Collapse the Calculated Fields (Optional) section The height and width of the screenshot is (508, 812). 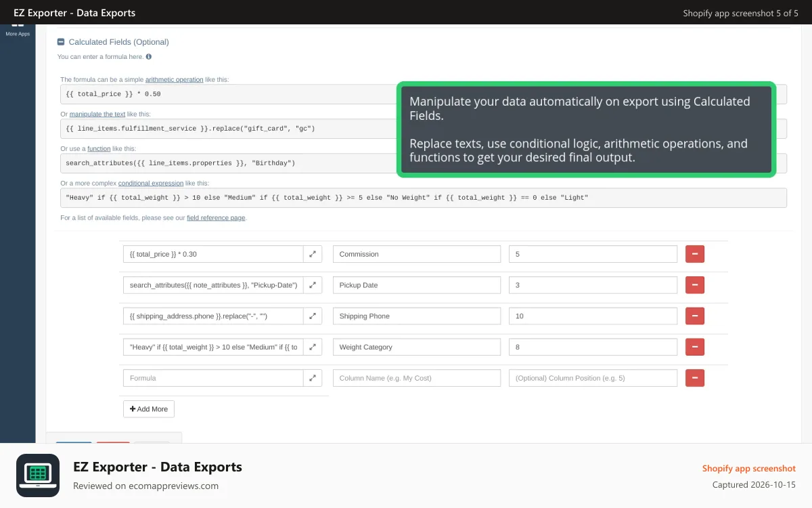coord(61,42)
